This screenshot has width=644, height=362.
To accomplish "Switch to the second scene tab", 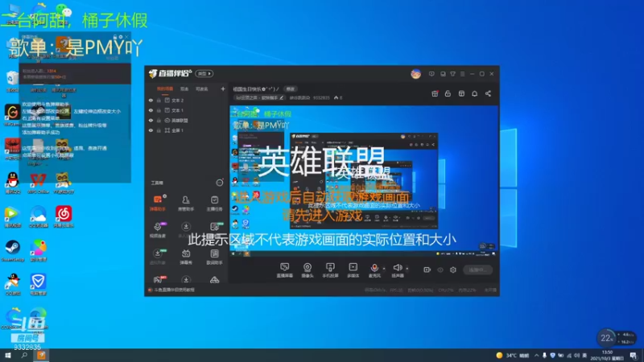I will (x=184, y=88).
